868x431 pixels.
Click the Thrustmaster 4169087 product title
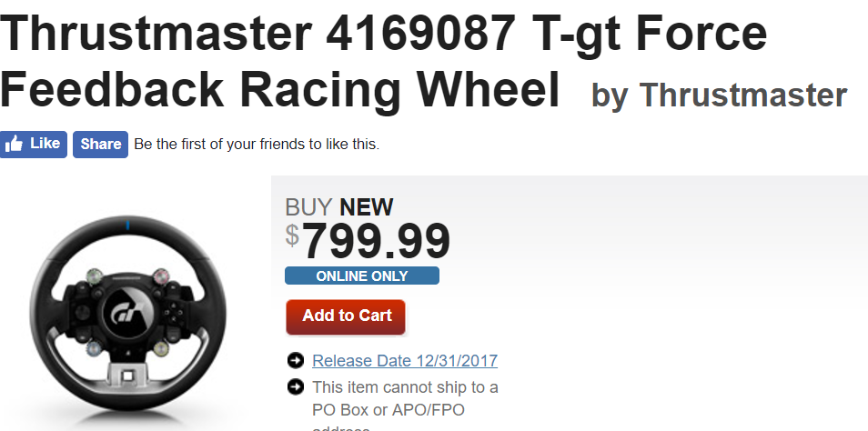pyautogui.click(x=383, y=60)
